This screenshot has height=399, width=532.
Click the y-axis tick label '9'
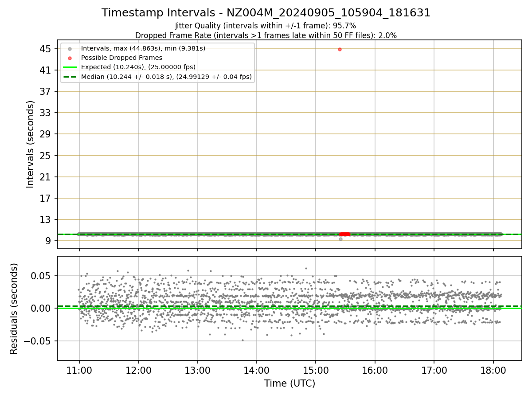[x=49, y=241]
